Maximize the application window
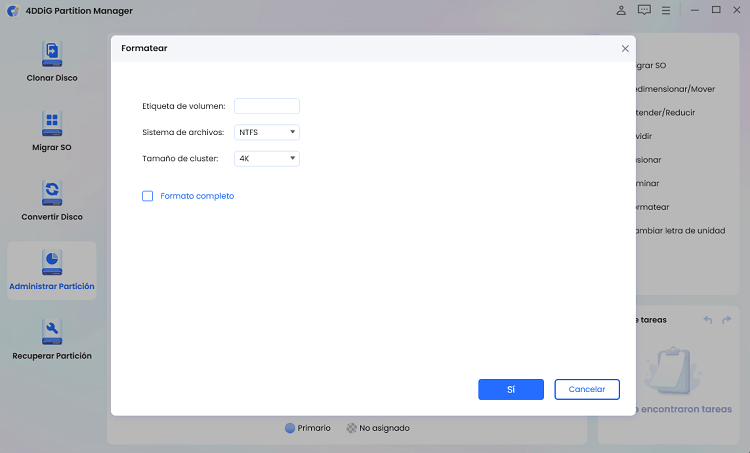This screenshot has width=750, height=453. tap(716, 10)
